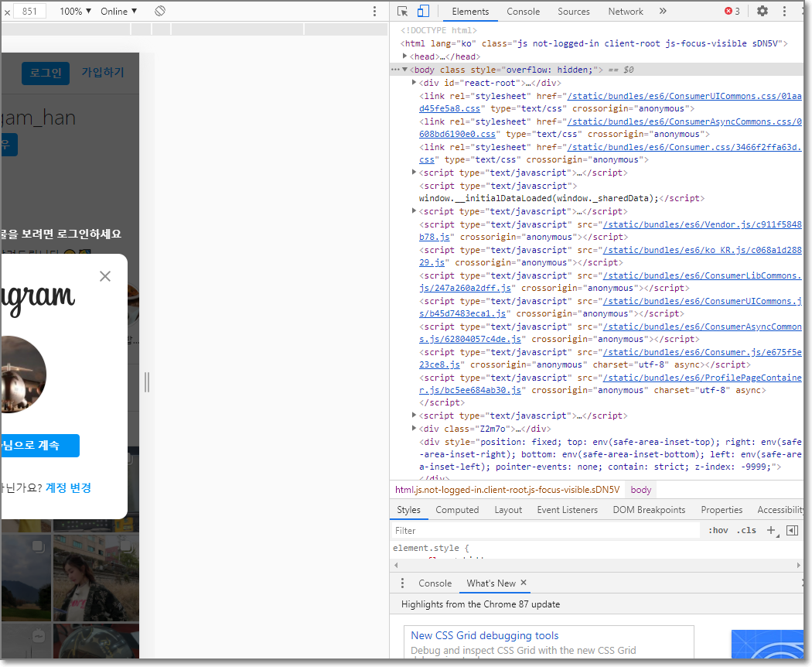
Task: Open the DevTools settings gear
Action: tap(763, 11)
